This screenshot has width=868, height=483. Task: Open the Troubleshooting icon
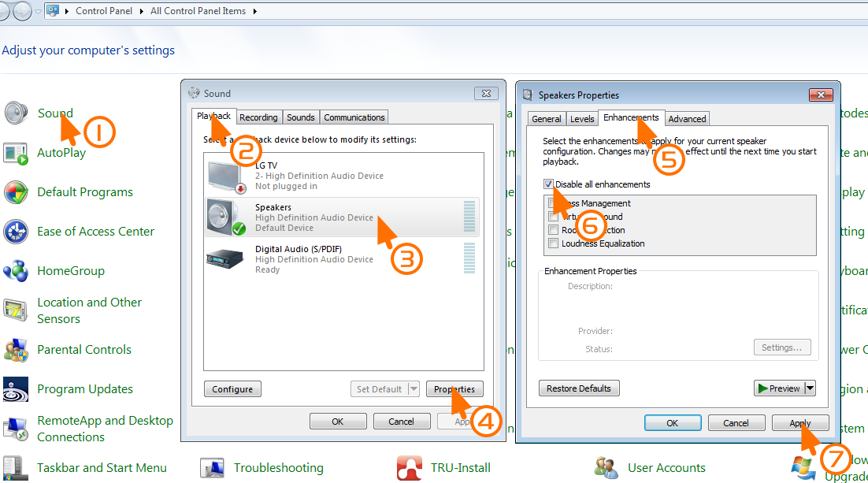pos(213,468)
